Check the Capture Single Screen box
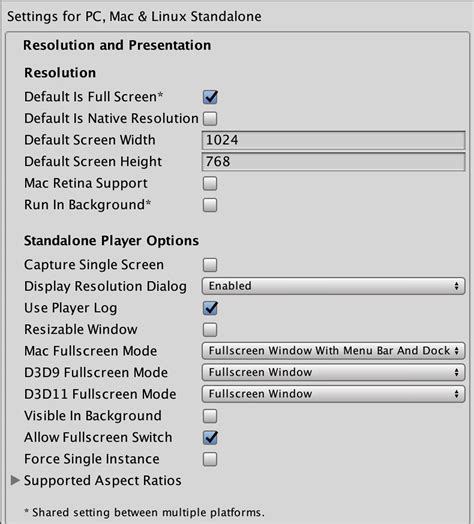This screenshot has width=474, height=524. point(210,265)
